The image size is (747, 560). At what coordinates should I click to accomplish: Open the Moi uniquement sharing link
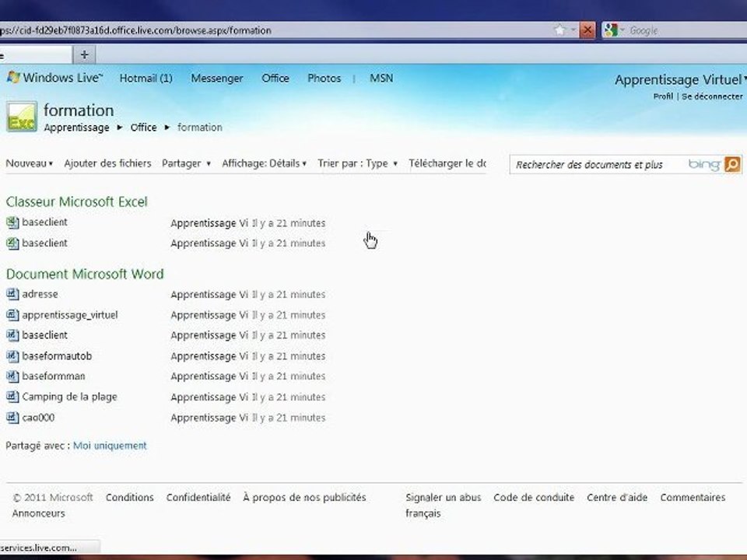110,446
